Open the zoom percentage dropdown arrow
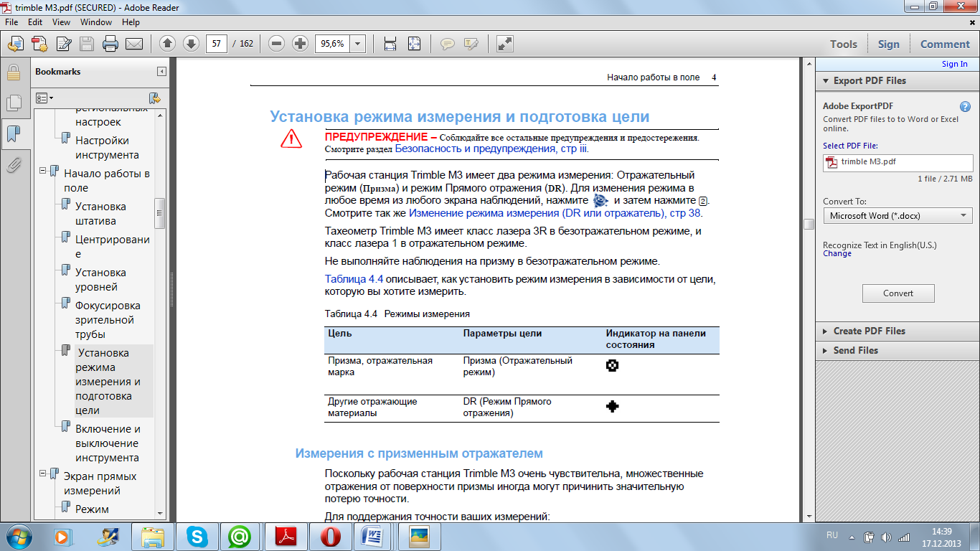980x551 pixels. tap(358, 44)
